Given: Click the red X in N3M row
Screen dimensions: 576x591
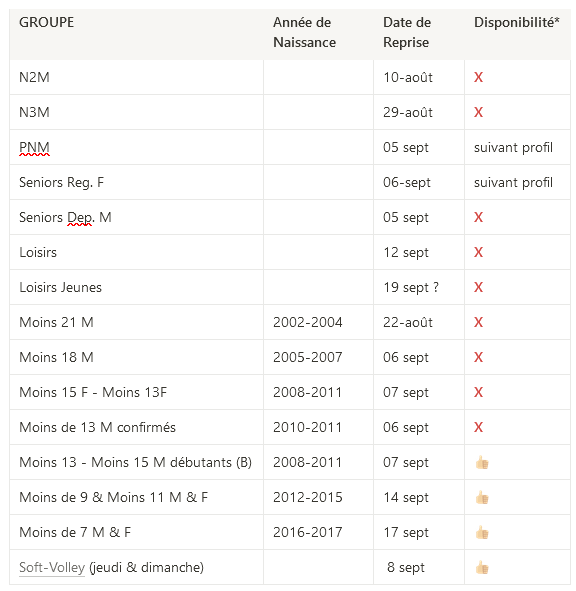Looking at the screenshot, I should (478, 112).
